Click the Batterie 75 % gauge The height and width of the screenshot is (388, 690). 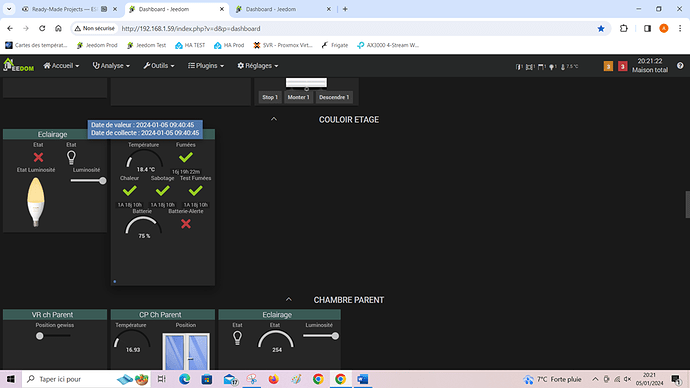click(x=143, y=227)
